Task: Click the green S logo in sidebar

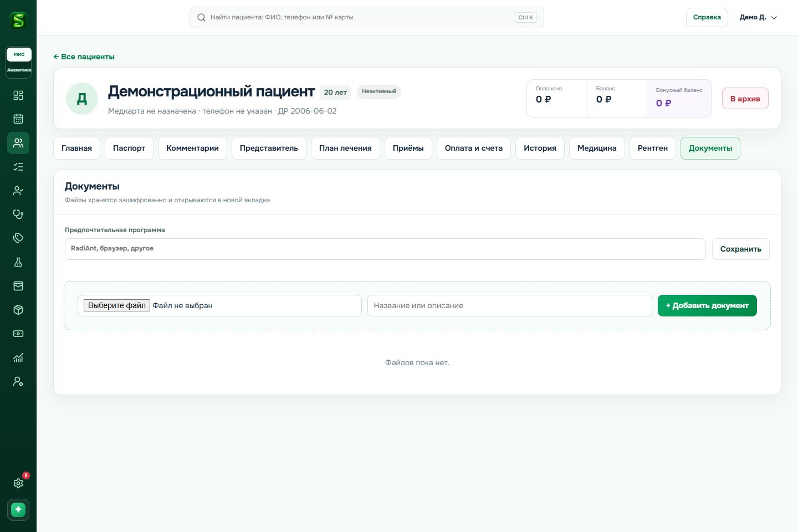Action: pos(18,21)
